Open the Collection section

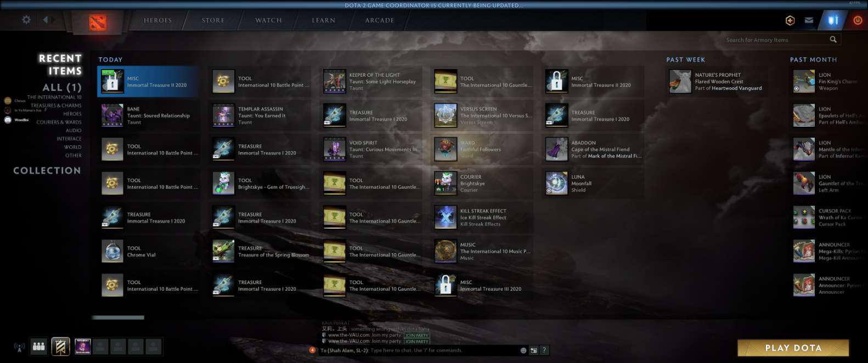[47, 171]
